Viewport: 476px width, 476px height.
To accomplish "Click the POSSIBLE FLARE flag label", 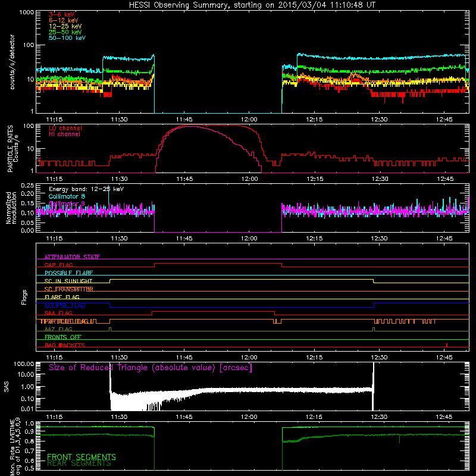I will click(68, 273).
